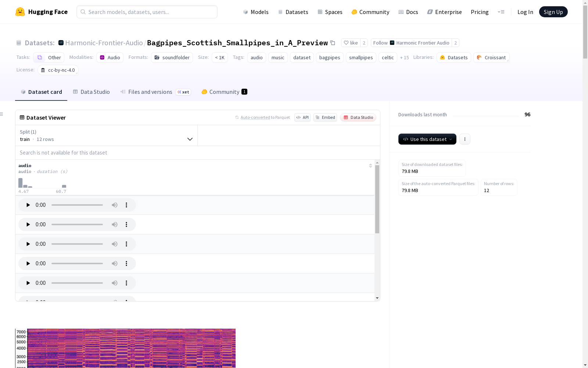This screenshot has width=588, height=368.
Task: Open Community in the top navigation
Action: (x=370, y=12)
